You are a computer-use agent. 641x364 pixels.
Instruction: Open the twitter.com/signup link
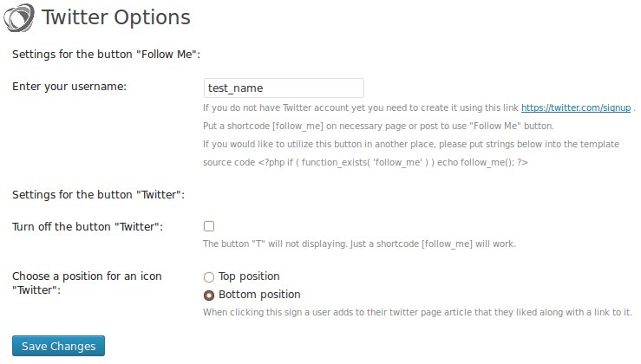click(x=576, y=107)
